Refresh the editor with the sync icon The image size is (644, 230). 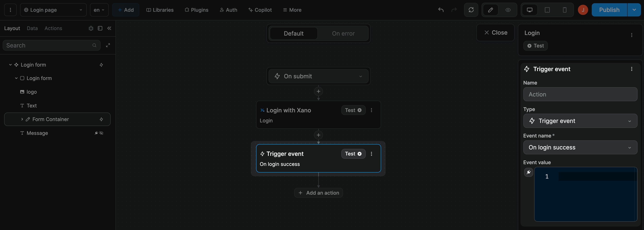[471, 10]
